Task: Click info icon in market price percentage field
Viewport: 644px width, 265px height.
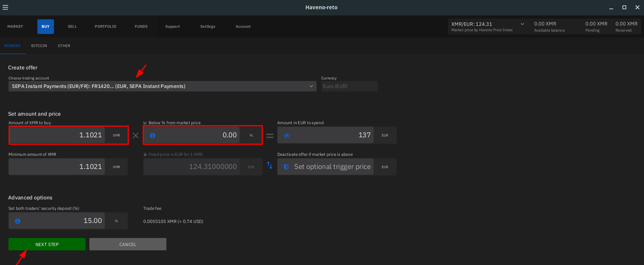Action: point(153,135)
